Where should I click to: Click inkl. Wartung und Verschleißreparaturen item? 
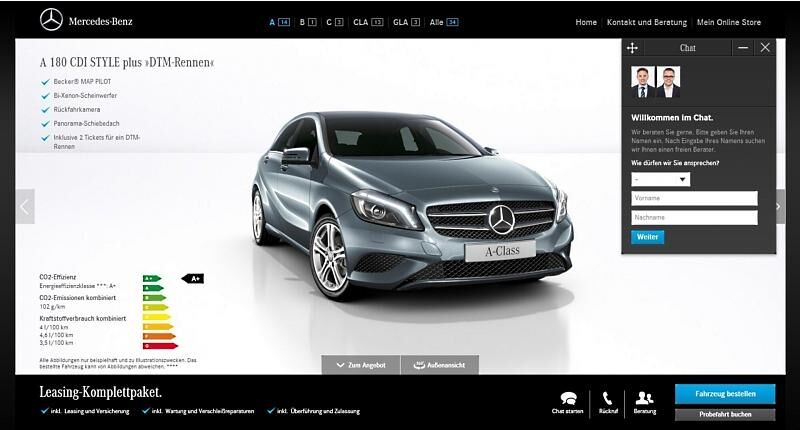198,411
